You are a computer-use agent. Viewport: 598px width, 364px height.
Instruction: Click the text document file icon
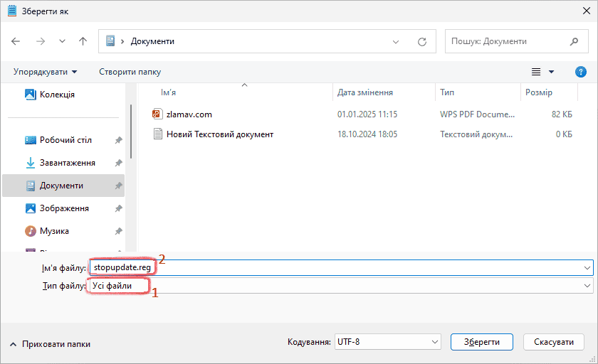157,134
